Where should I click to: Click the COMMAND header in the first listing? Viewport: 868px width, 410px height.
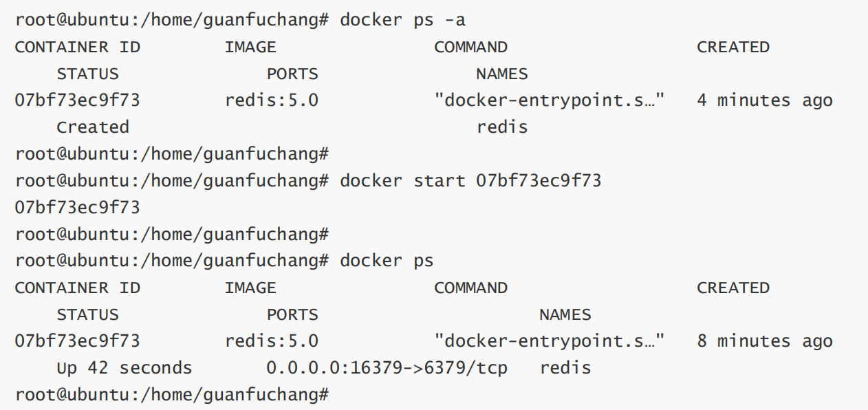coord(470,47)
